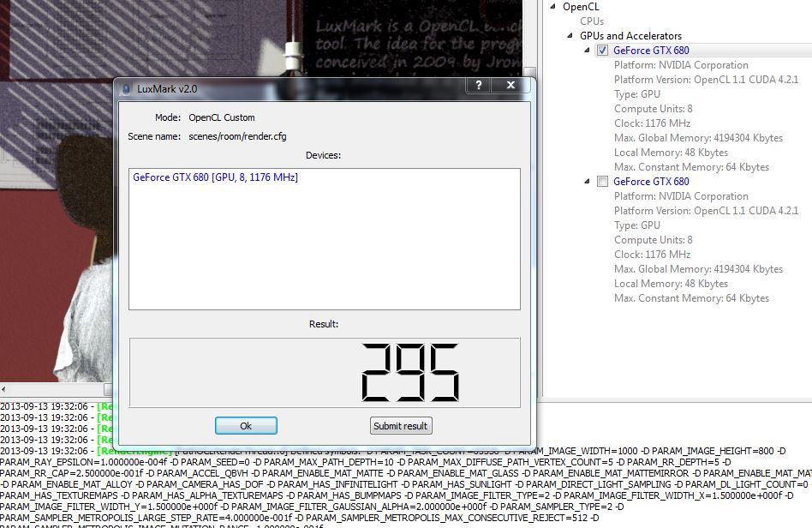Click first device's Clock: 1176 MHz line
This screenshot has height=528, width=812.
(653, 123)
